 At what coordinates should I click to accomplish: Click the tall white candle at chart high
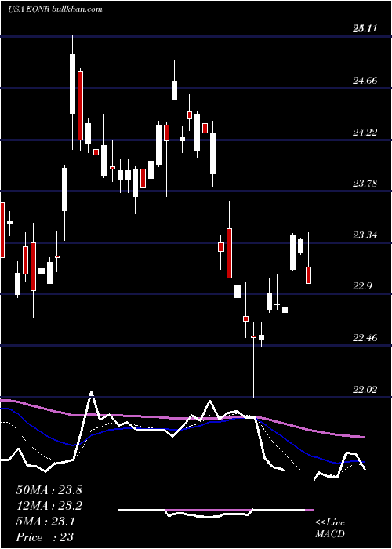72,84
